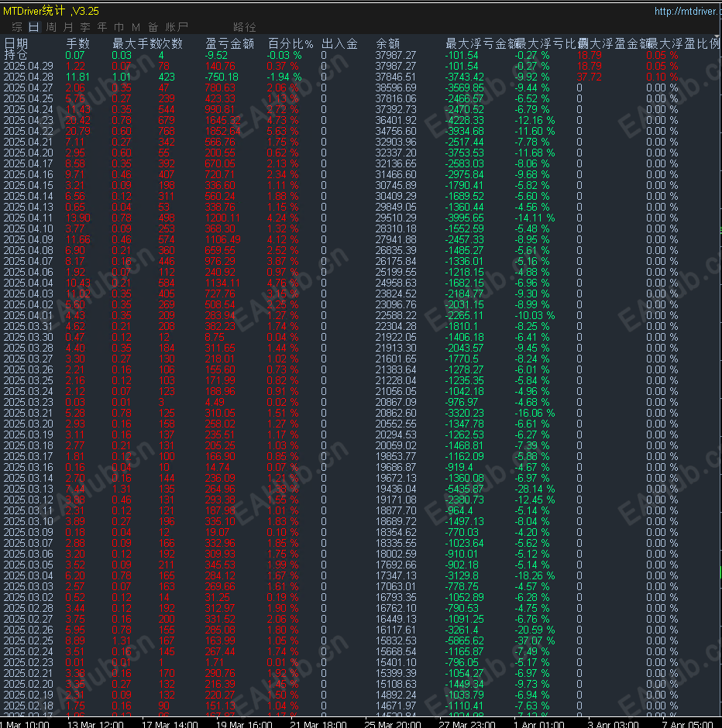Select the 2025.04.04 date row

[29, 283]
